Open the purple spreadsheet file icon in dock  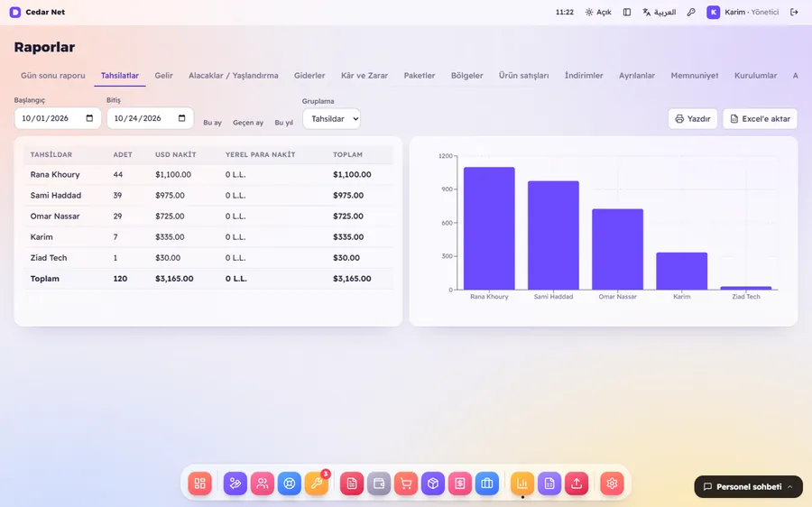[549, 484]
